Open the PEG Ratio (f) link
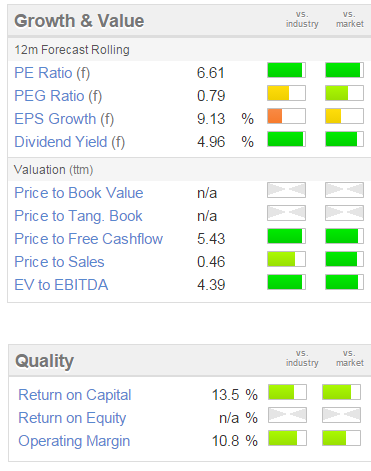Viewport: 371px width, 471px height. pyautogui.click(x=58, y=96)
